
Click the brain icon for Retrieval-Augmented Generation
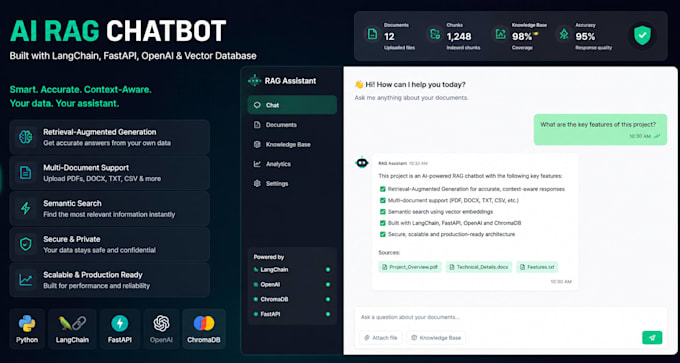(26, 137)
